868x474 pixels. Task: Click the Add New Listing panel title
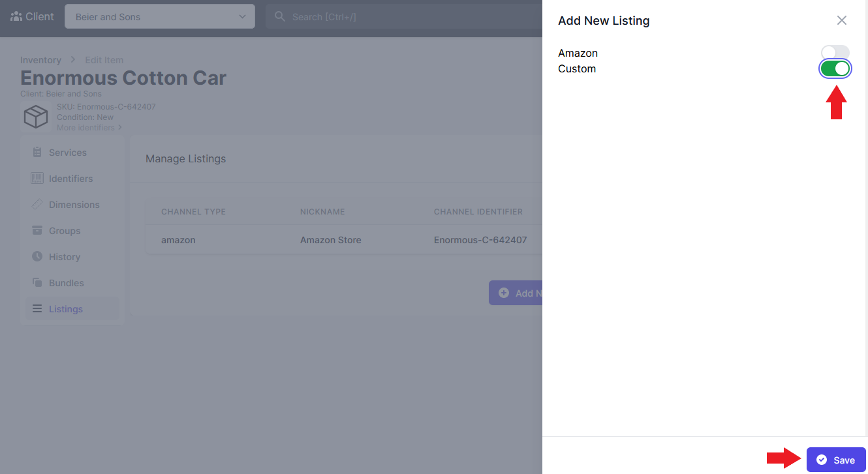click(604, 20)
